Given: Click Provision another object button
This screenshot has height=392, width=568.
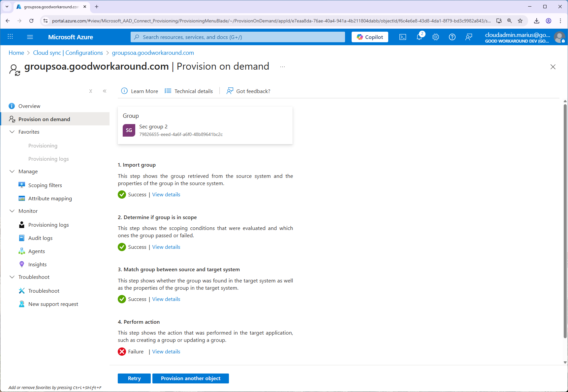Looking at the screenshot, I should 191,378.
